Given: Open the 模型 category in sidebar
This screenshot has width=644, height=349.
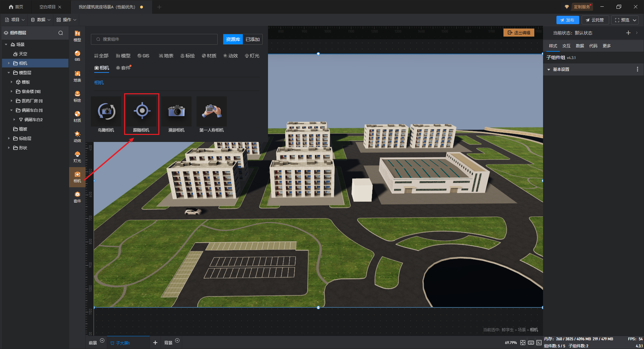Looking at the screenshot, I should pyautogui.click(x=77, y=36).
